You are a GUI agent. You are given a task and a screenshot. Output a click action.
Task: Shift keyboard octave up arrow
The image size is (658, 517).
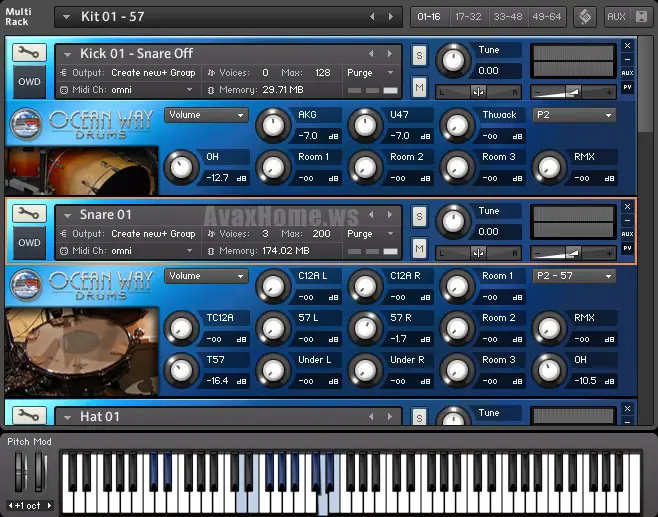49,505
